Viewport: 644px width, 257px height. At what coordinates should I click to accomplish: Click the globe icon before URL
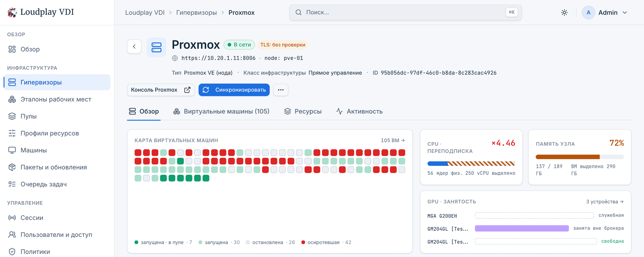point(175,58)
